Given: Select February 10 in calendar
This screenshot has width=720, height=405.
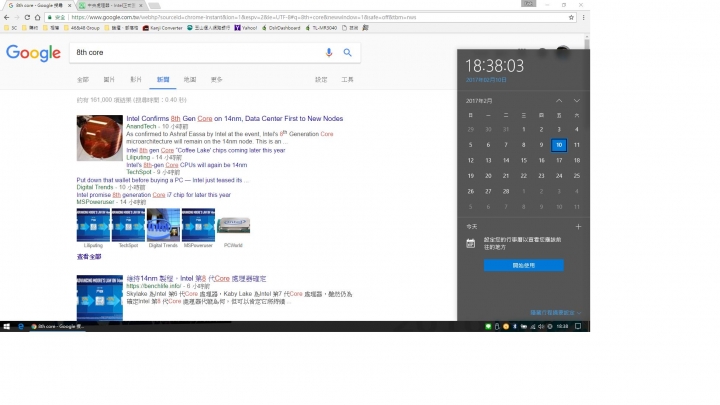Looking at the screenshot, I should coord(559,145).
